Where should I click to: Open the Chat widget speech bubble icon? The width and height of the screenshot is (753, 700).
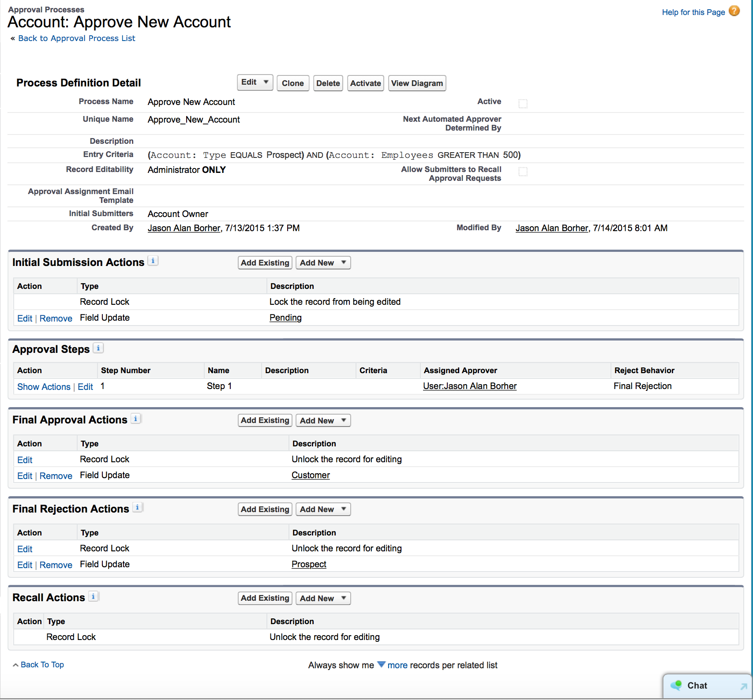pyautogui.click(x=676, y=685)
